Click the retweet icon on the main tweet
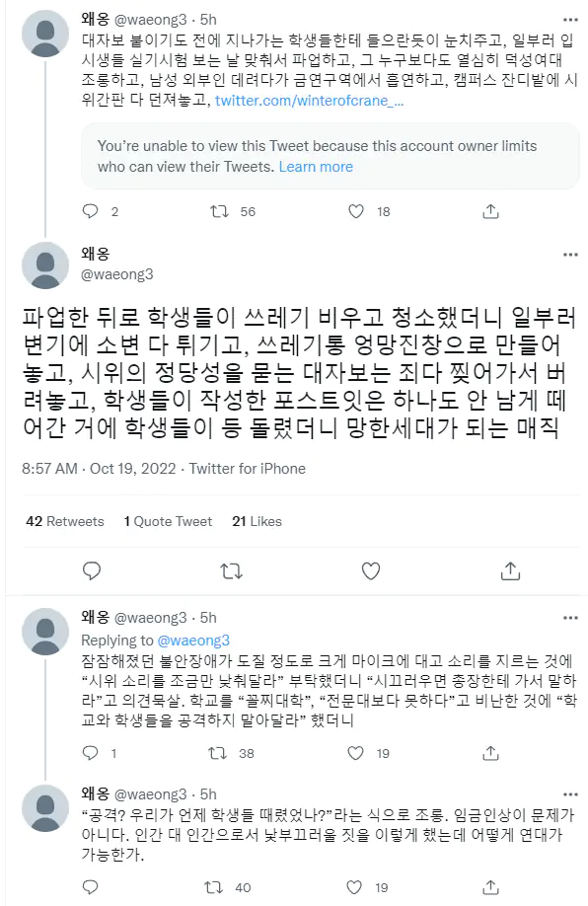The width and height of the screenshot is (588, 906). [230, 569]
